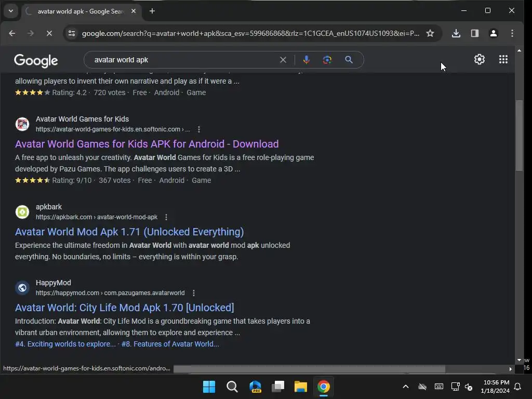
Task: Click the browser back arrow
Action: click(12, 33)
